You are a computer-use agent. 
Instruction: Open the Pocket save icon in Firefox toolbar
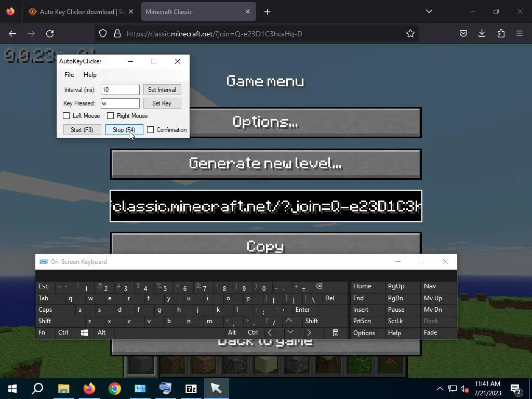point(463,34)
